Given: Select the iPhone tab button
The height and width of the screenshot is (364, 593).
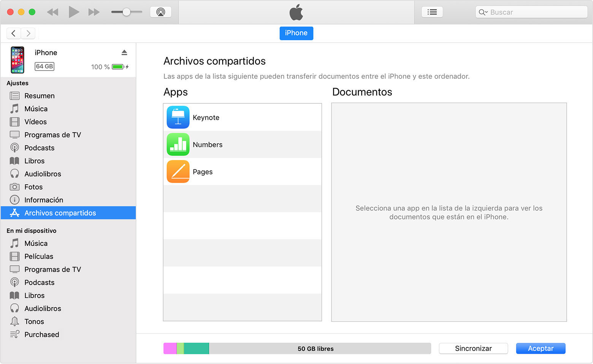Looking at the screenshot, I should click(x=296, y=33).
